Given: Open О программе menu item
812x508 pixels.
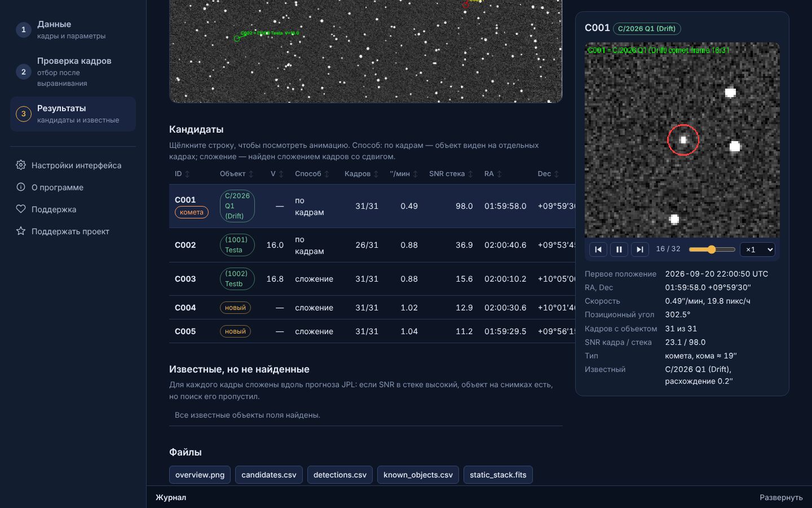Looking at the screenshot, I should tap(73, 187).
